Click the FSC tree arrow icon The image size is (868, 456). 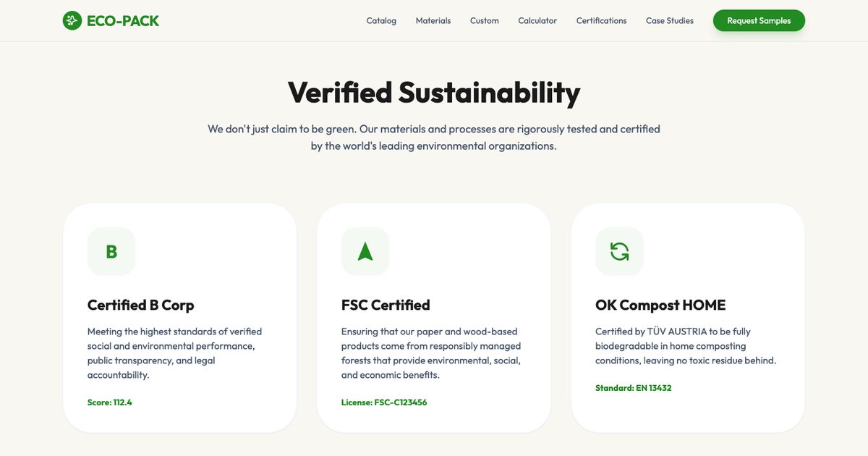coord(365,251)
